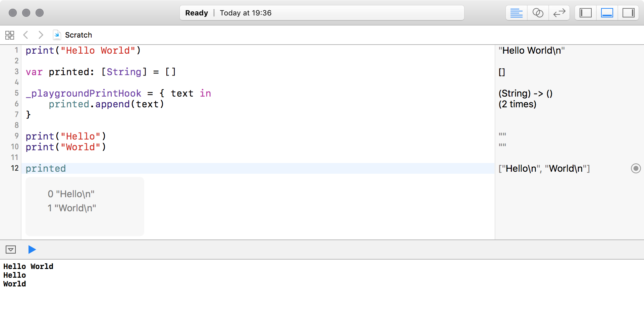
Task: Click the (String) -> () result
Action: coord(525,94)
